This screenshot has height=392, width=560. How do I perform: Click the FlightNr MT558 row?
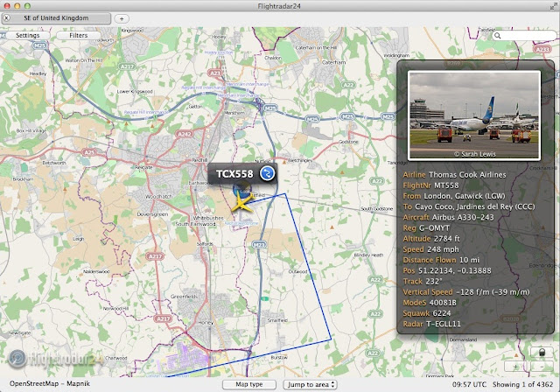point(430,185)
